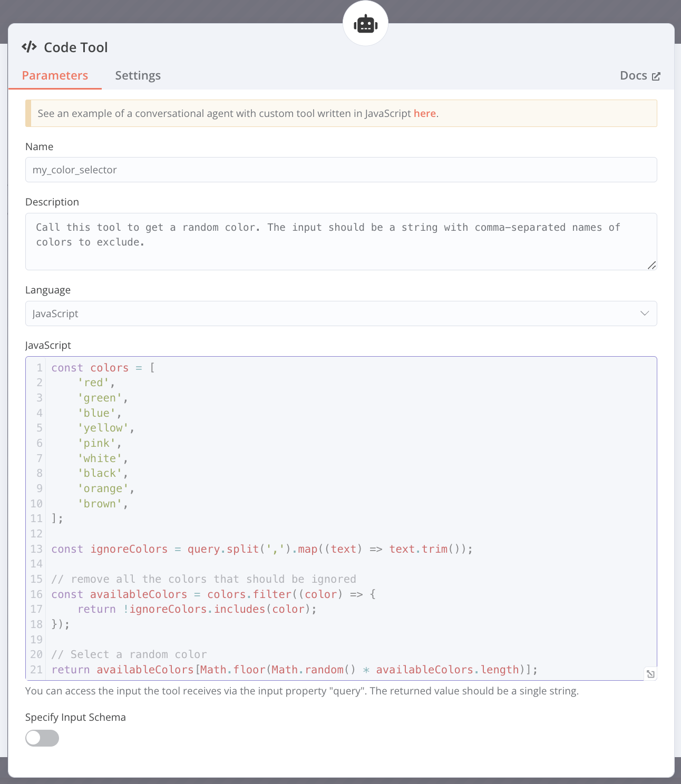Open the Language dropdown
The height and width of the screenshot is (784, 681).
(341, 313)
